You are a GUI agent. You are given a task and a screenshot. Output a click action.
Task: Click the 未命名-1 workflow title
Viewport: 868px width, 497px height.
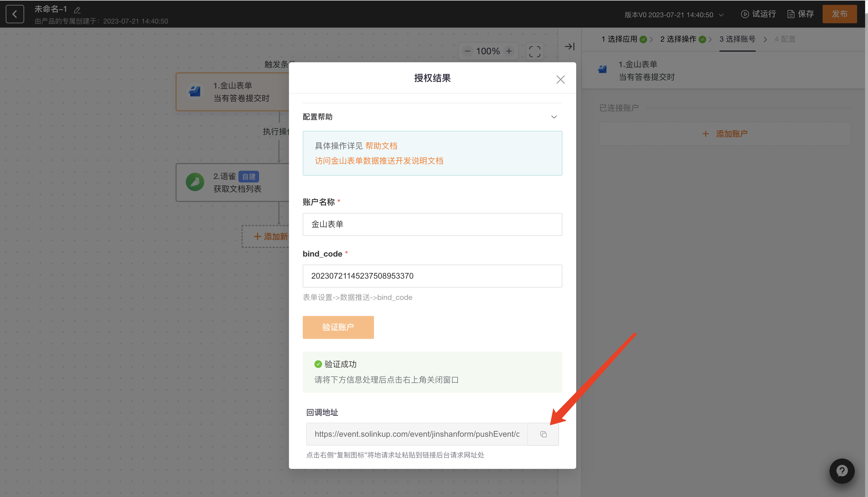pyautogui.click(x=51, y=9)
